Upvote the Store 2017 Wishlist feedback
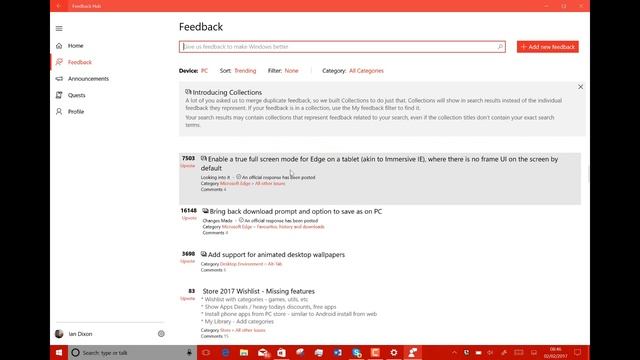The image size is (640, 360). coord(188,299)
